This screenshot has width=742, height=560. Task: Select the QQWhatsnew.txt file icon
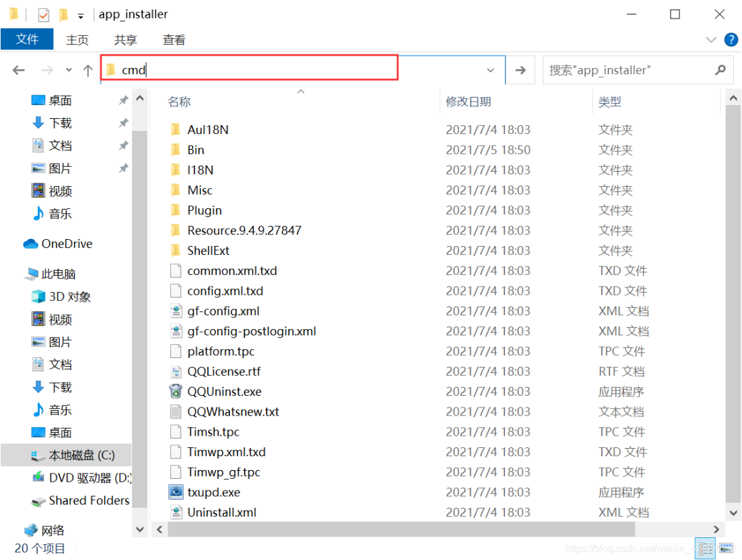click(x=176, y=412)
